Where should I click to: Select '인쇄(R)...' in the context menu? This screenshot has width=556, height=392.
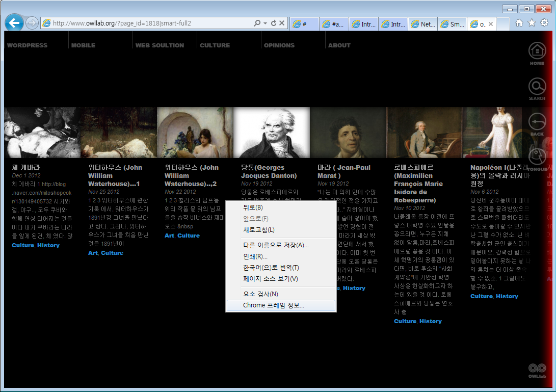click(281, 256)
